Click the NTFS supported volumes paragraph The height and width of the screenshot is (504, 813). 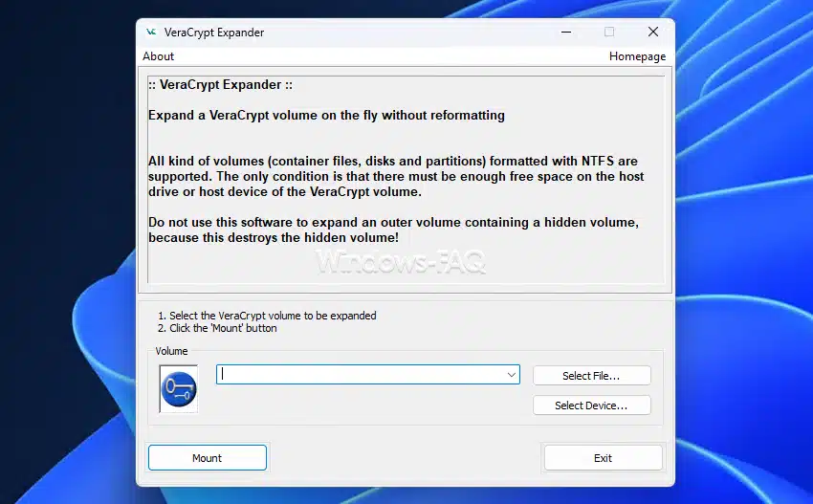[396, 176]
